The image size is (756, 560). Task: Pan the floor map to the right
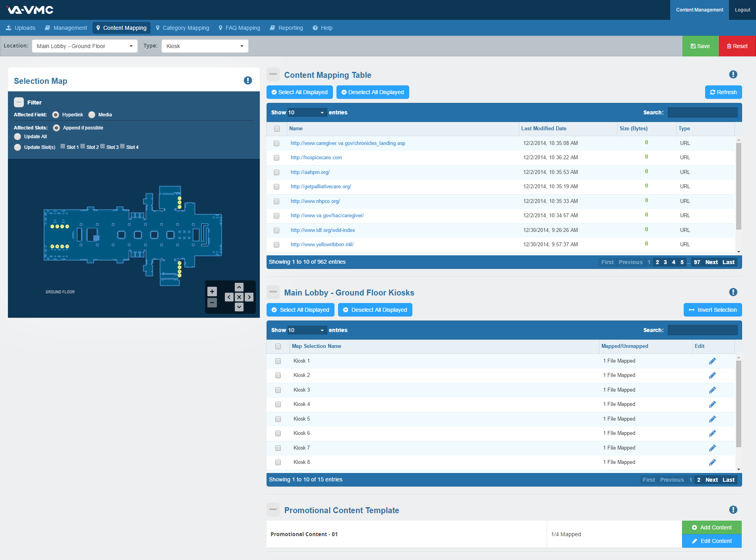(249, 297)
